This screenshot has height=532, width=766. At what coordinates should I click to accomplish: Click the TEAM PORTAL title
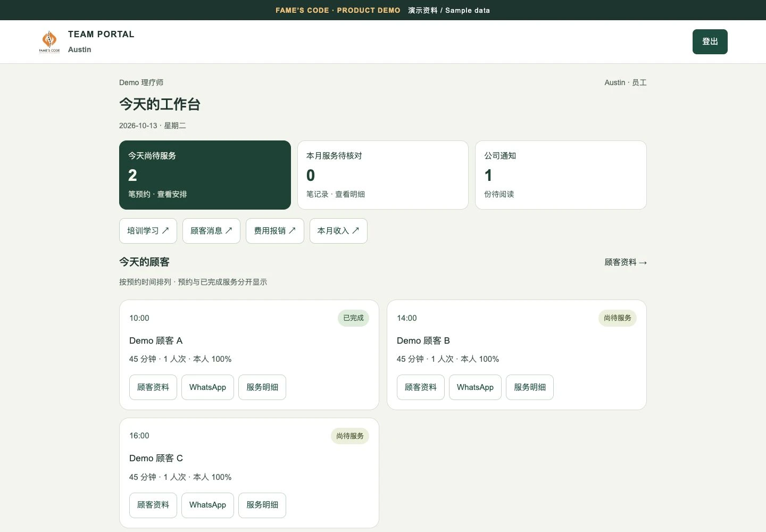[x=101, y=35]
